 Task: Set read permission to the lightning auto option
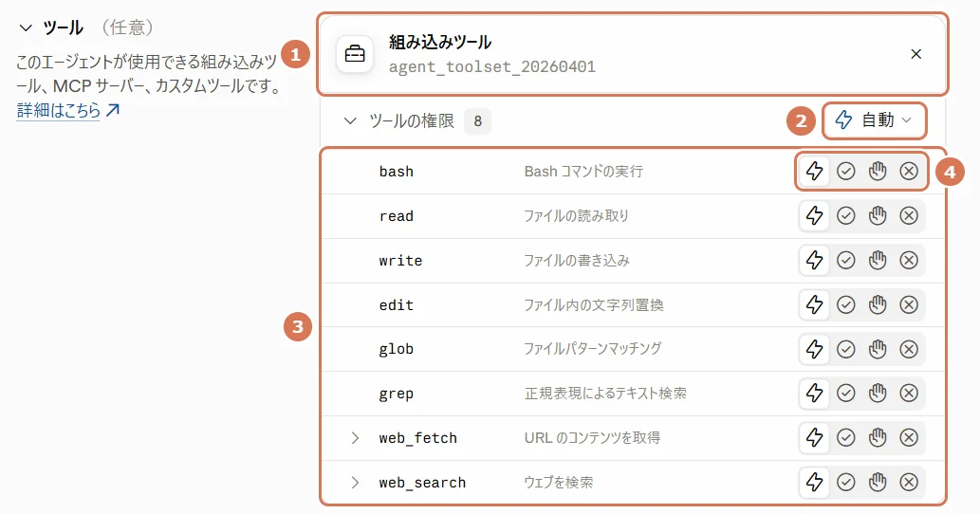(814, 215)
